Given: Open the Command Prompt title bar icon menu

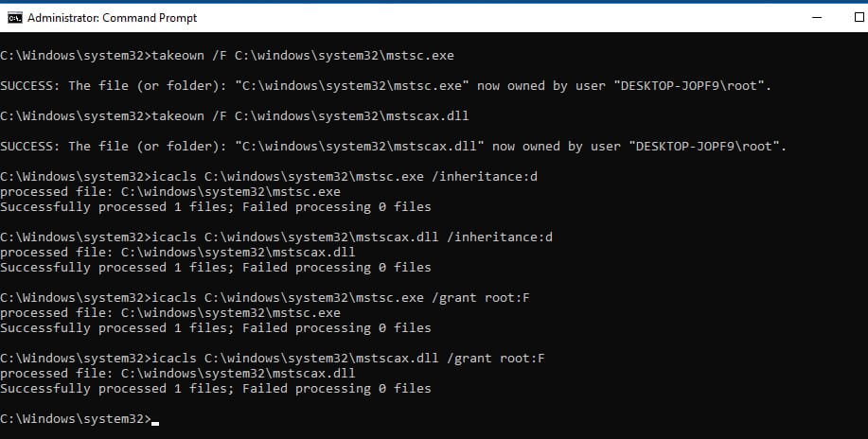Looking at the screenshot, I should (14, 18).
